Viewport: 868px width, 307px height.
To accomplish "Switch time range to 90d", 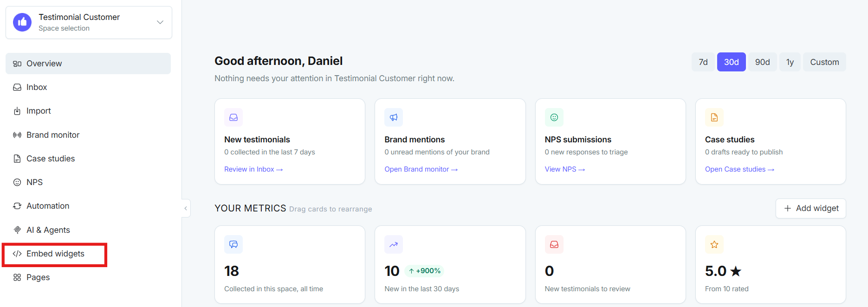I will point(762,62).
